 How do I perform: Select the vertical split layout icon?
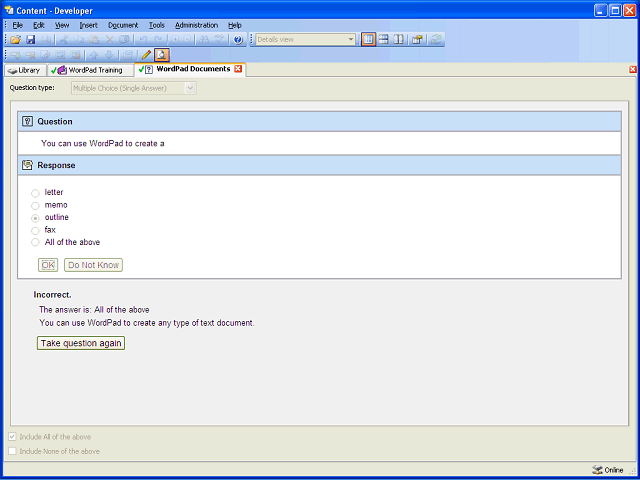click(x=398, y=40)
